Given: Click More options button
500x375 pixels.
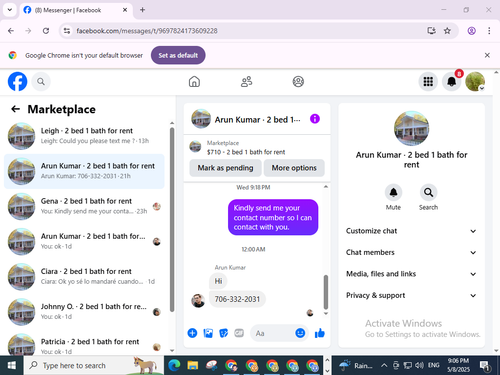Looking at the screenshot, I should point(294,168).
